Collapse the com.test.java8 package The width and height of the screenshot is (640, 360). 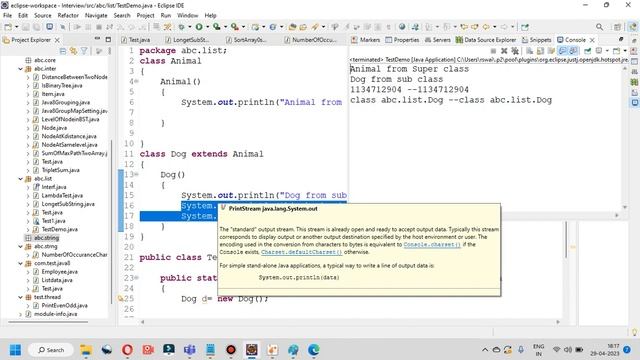(x=20, y=263)
